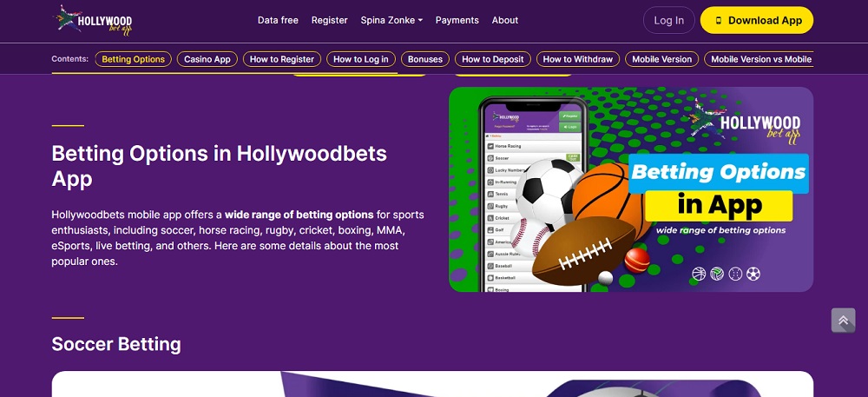Go to the Payments page
The width and height of the screenshot is (868, 397).
(x=457, y=20)
